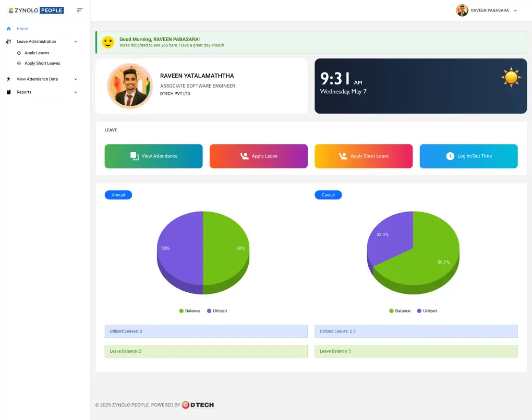Click the 9:31 AM clock display
This screenshot has width=532, height=420.
(x=341, y=79)
